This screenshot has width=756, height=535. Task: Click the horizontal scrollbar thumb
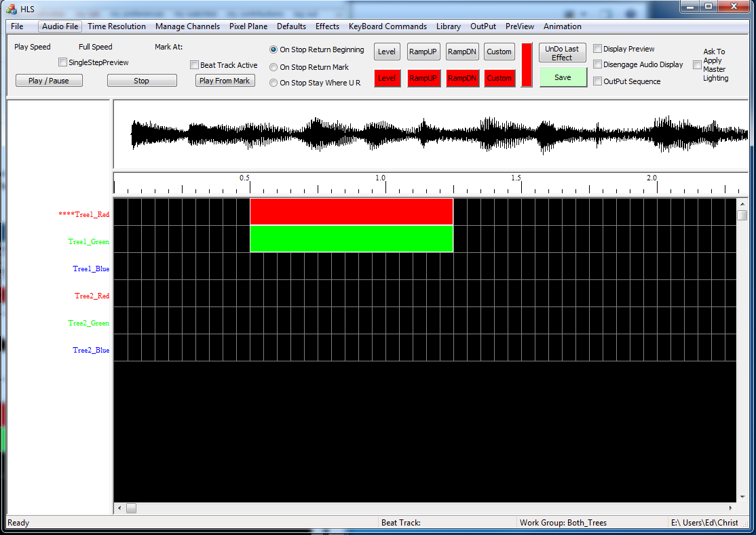[131, 508]
